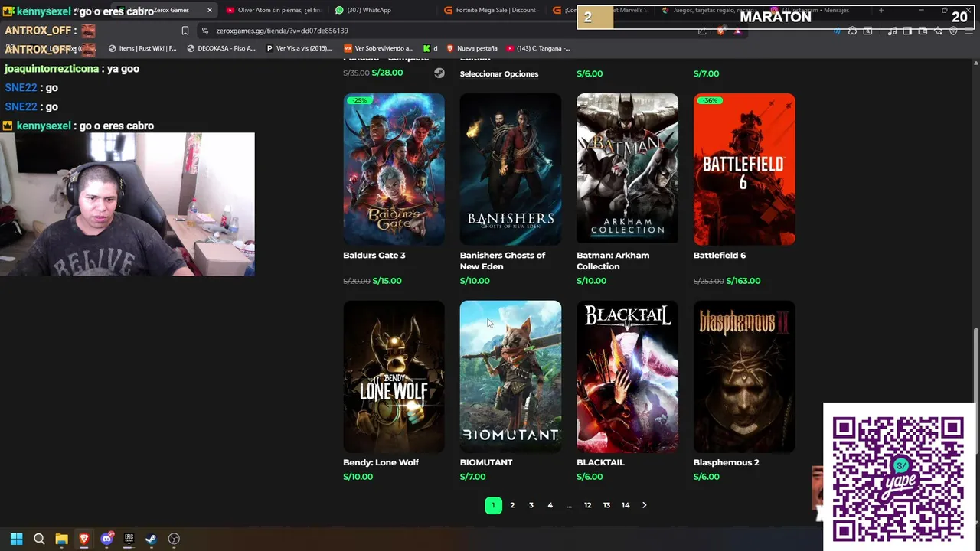
Task: Click -36% discount badge on Battlefield 6
Action: [710, 100]
